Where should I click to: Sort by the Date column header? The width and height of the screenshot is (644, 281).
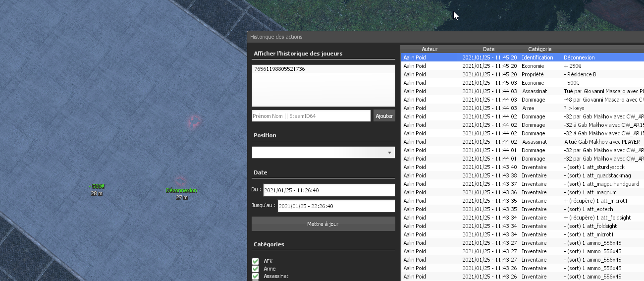click(x=489, y=49)
